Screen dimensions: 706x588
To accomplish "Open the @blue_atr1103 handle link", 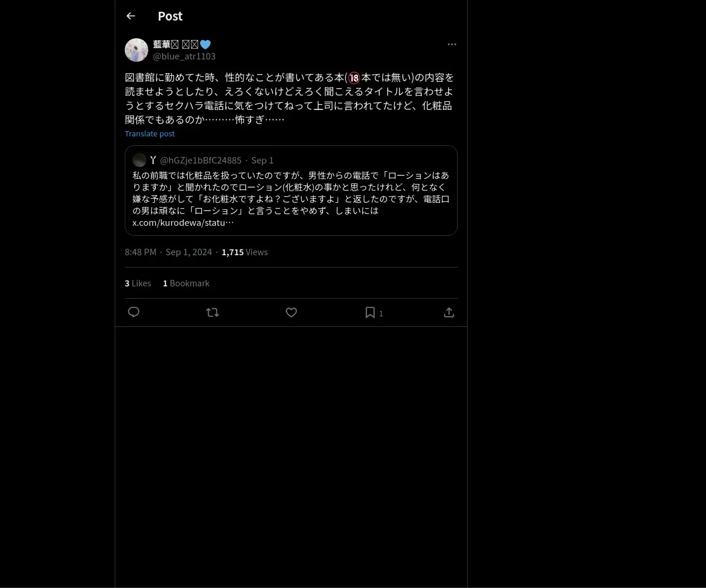I will (184, 56).
